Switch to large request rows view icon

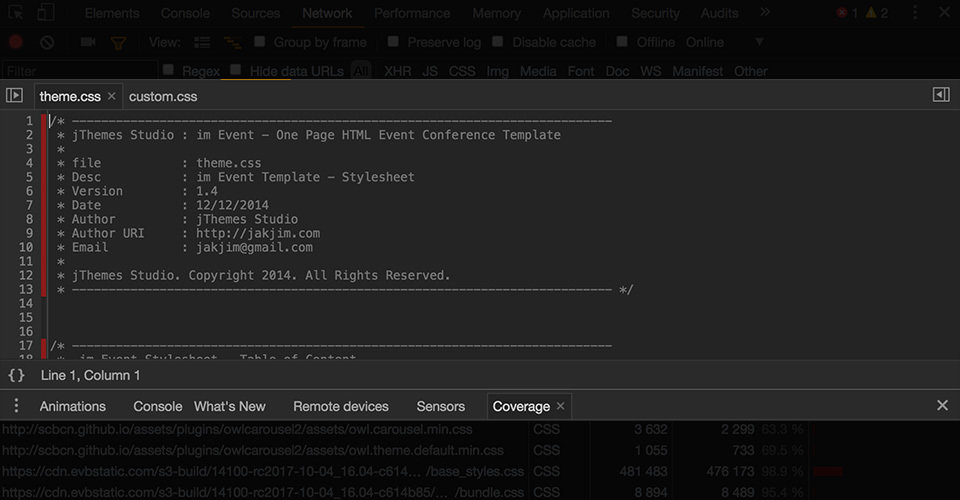(202, 42)
